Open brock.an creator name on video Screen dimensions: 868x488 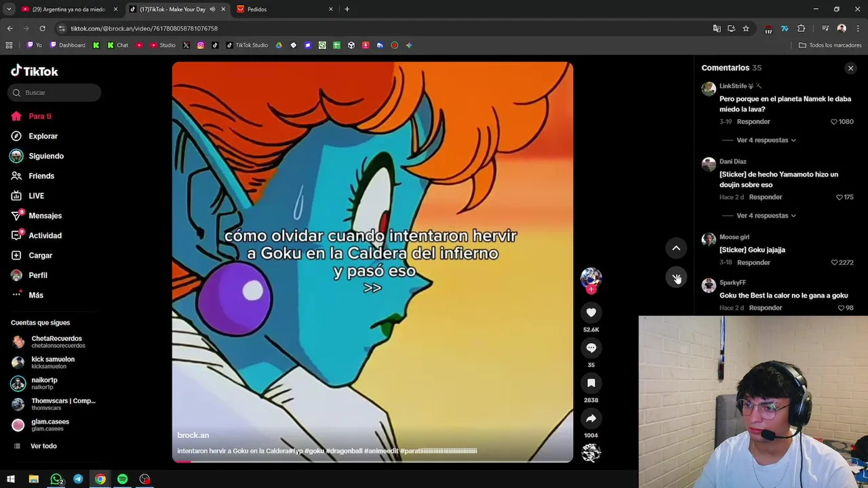tap(193, 435)
